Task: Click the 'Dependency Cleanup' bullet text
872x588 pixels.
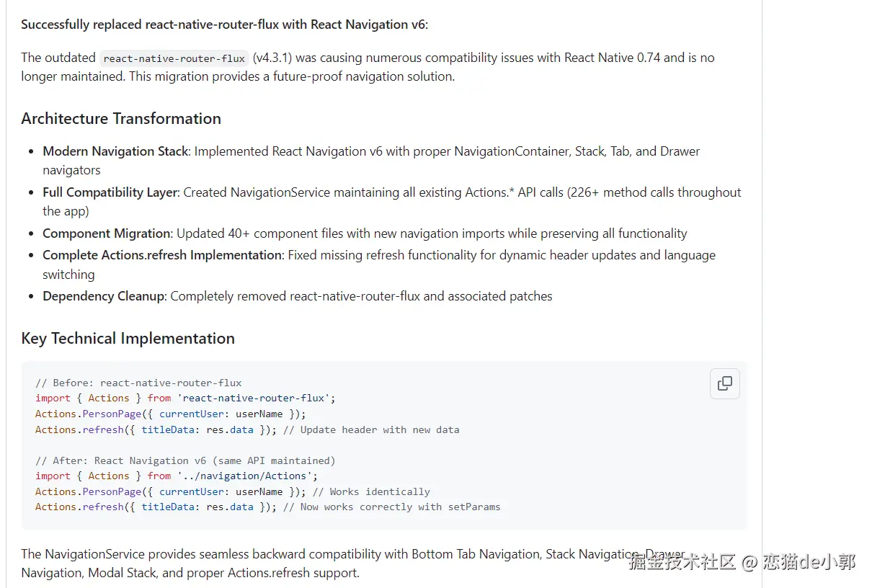Action: pyautogui.click(x=103, y=296)
